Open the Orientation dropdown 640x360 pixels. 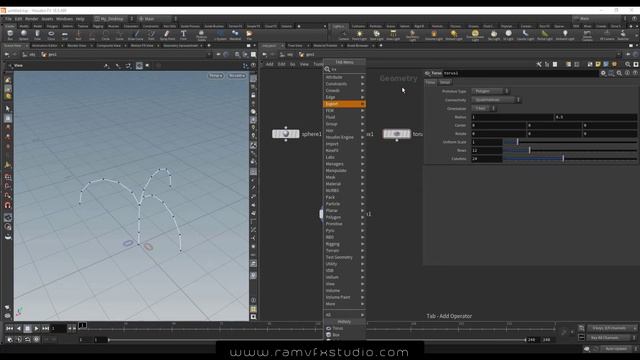click(484, 108)
